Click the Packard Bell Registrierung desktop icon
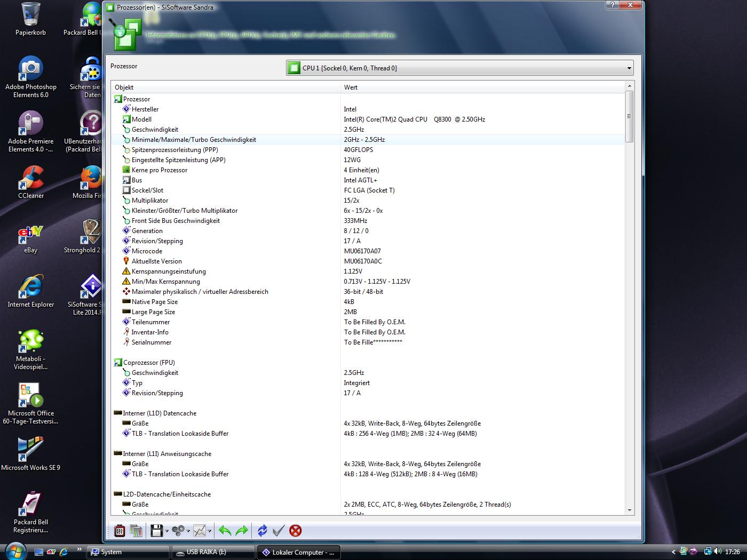 30,513
